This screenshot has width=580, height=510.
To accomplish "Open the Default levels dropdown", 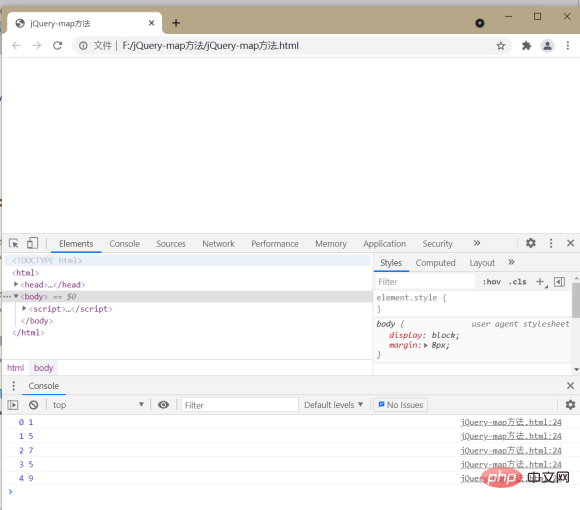I will (333, 405).
